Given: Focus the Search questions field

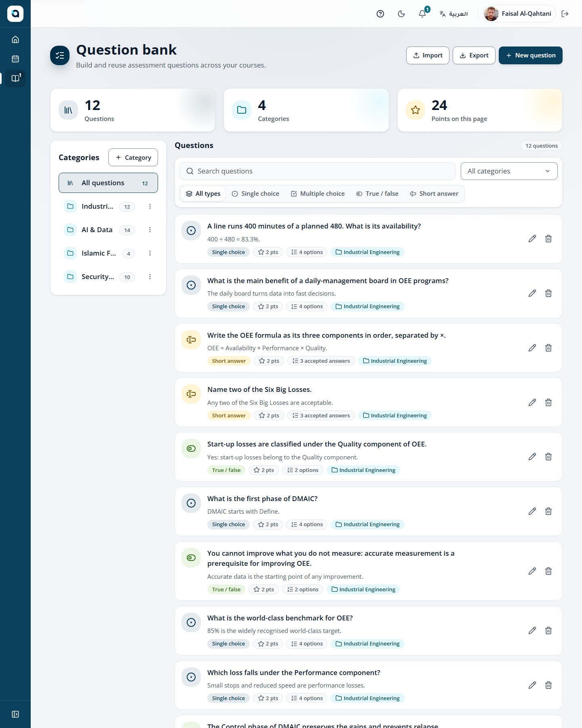Looking at the screenshot, I should click(x=318, y=171).
